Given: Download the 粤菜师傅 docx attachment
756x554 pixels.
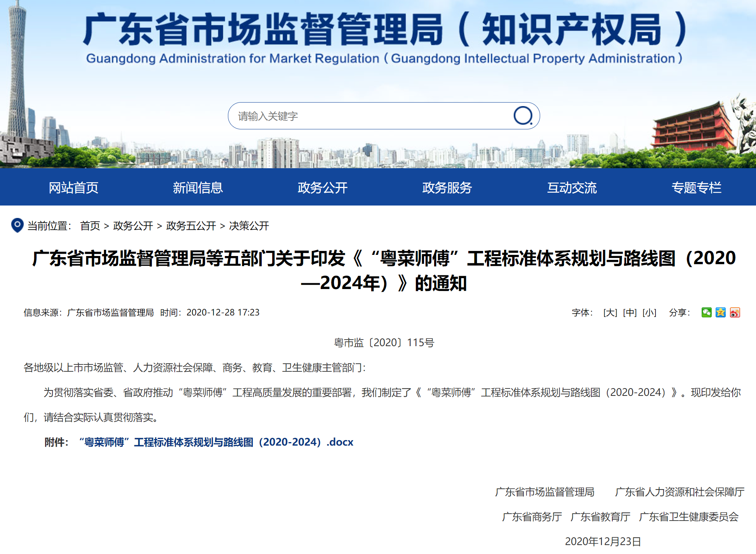Looking at the screenshot, I should tap(216, 442).
